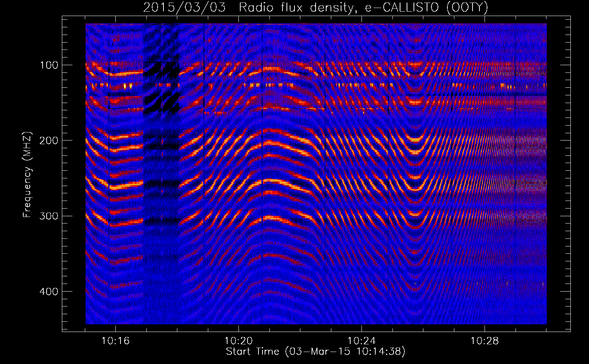
Task: Click the 10:20 time tick label
Action: (238, 341)
